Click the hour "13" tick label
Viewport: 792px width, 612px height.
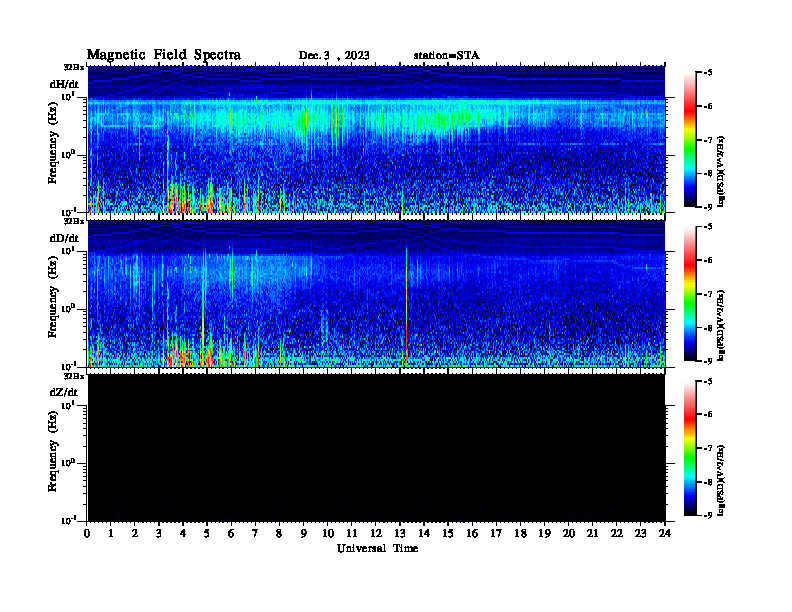coord(400,534)
